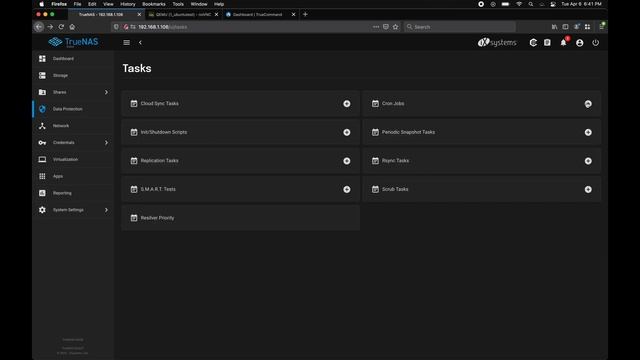The height and width of the screenshot is (360, 640).
Task: Open the Apps sidebar item
Action: pyautogui.click(x=73, y=176)
